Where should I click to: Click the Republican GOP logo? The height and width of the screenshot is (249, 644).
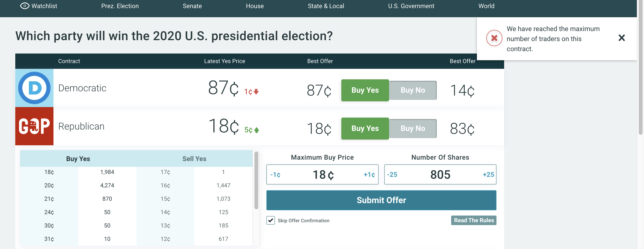pyautogui.click(x=34, y=126)
